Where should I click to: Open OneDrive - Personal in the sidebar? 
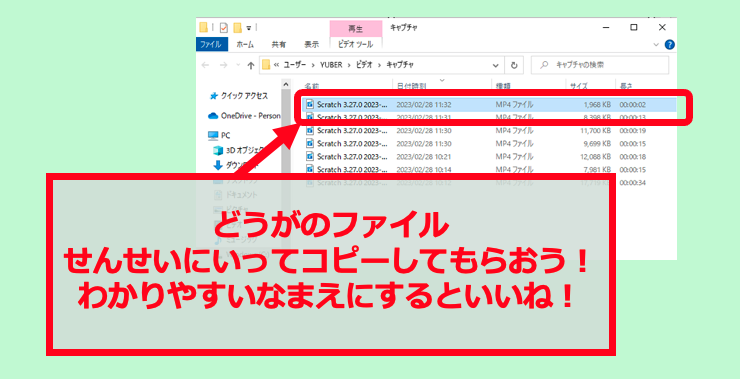pyautogui.click(x=244, y=116)
